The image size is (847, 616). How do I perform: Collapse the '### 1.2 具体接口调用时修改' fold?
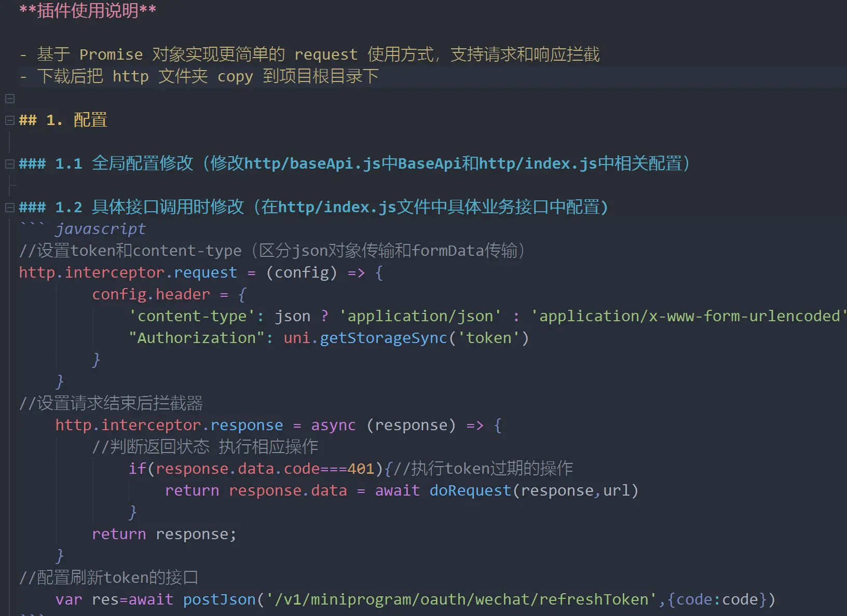click(9, 207)
